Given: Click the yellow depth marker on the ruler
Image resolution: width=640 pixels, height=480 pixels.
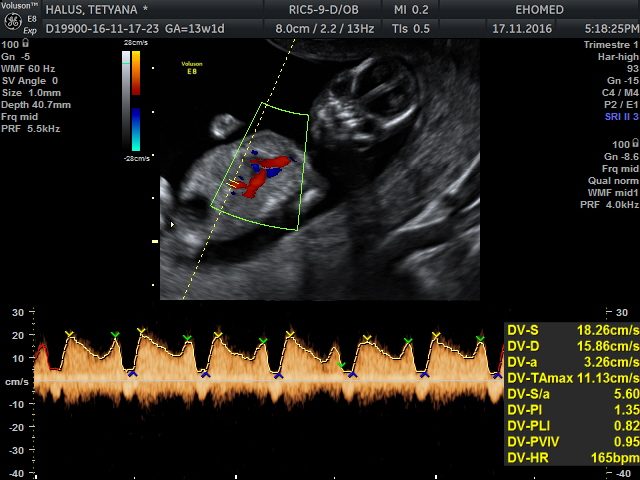Looking at the screenshot, I should click(155, 242).
